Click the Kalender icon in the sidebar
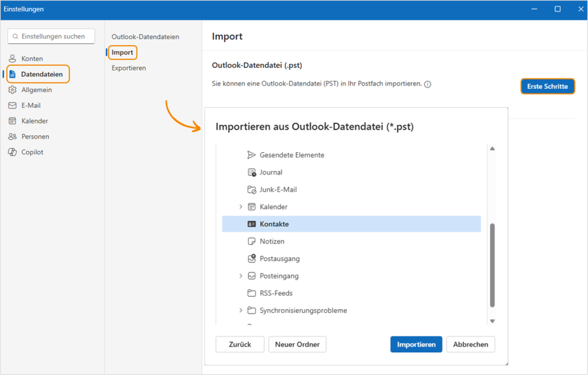Image resolution: width=588 pixels, height=375 pixels. [x=12, y=121]
